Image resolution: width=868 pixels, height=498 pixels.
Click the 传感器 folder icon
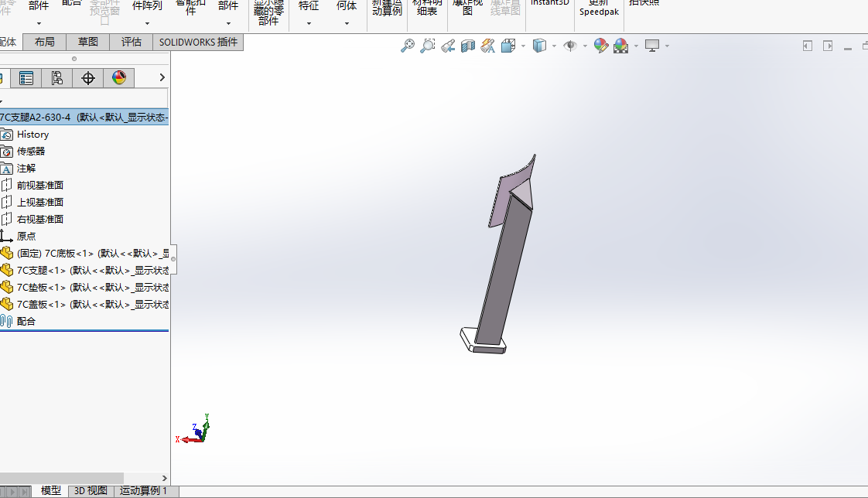click(x=7, y=152)
